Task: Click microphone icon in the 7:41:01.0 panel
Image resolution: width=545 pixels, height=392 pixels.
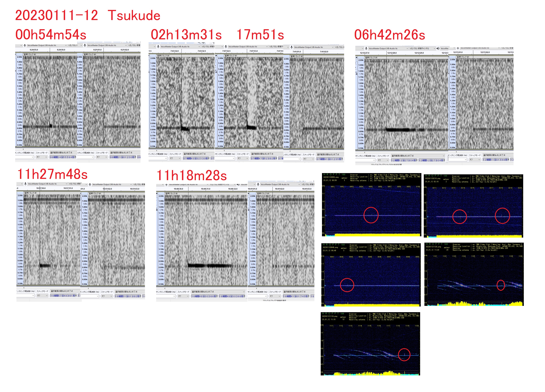Action: [291, 47]
